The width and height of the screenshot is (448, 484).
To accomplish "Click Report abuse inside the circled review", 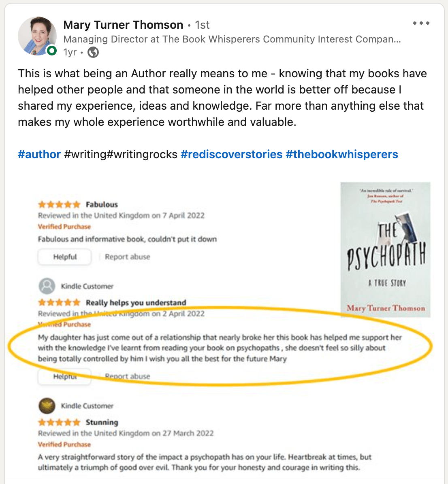I will coord(127,376).
